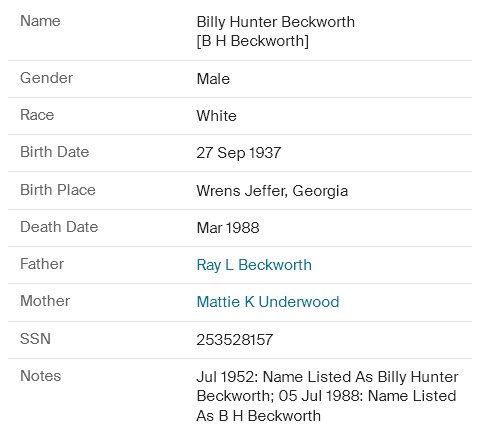
Task: Click the Birth Place field label
Action: click(x=58, y=190)
